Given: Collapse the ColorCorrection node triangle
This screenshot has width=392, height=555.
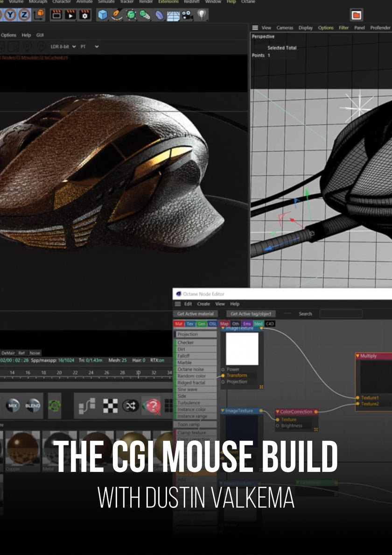Looking at the screenshot, I should [x=278, y=412].
